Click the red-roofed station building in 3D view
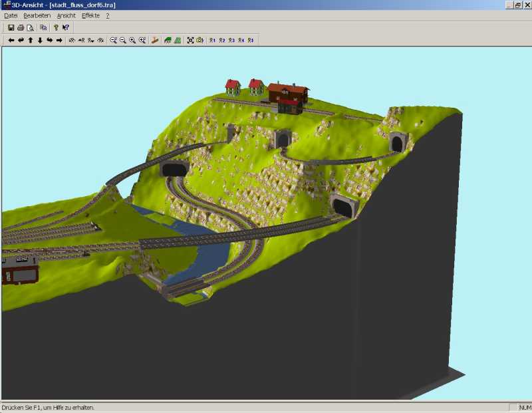The height and width of the screenshot is (413, 532). [x=288, y=94]
